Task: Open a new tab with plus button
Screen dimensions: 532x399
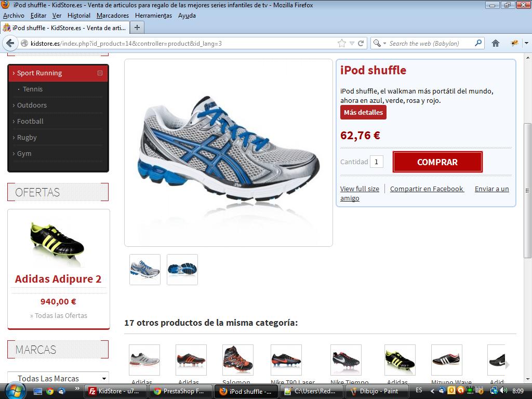Action: [137, 28]
